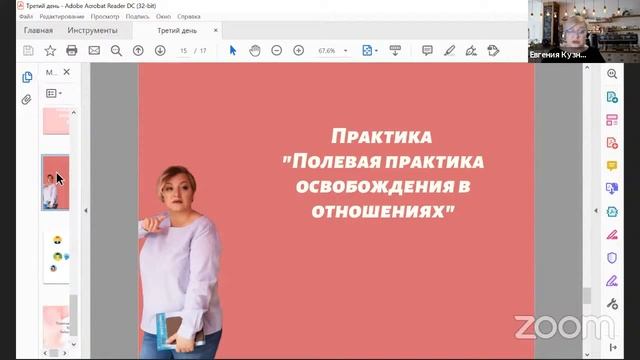
Task: Open right pane search tools icon
Action: click(x=612, y=74)
